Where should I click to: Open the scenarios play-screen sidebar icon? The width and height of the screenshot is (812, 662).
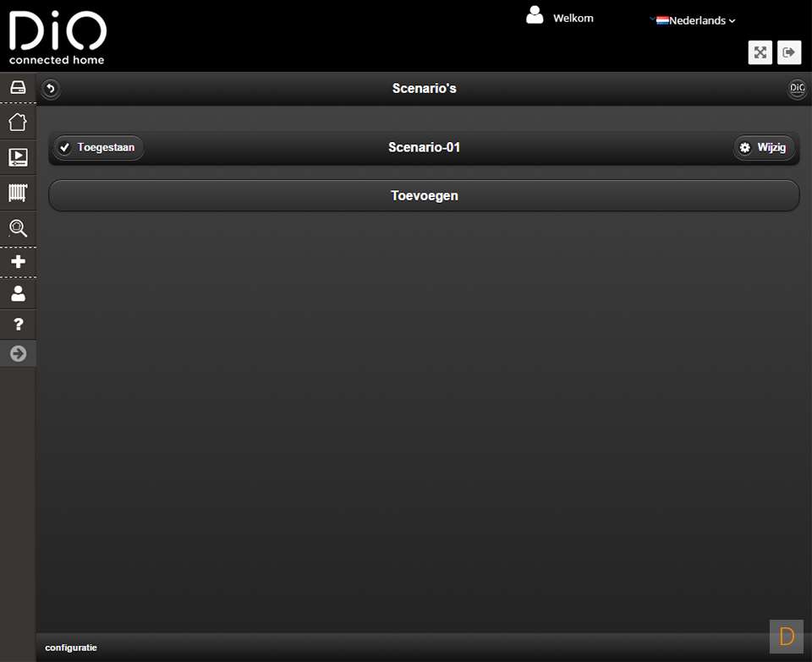[x=18, y=157]
